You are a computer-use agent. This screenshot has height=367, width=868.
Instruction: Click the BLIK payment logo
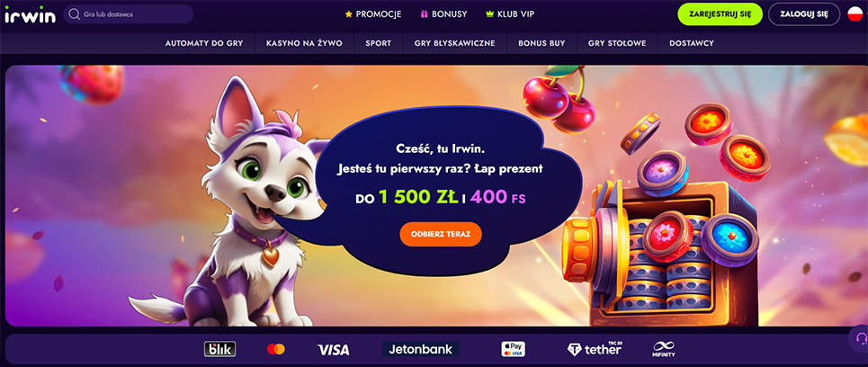[x=219, y=349]
